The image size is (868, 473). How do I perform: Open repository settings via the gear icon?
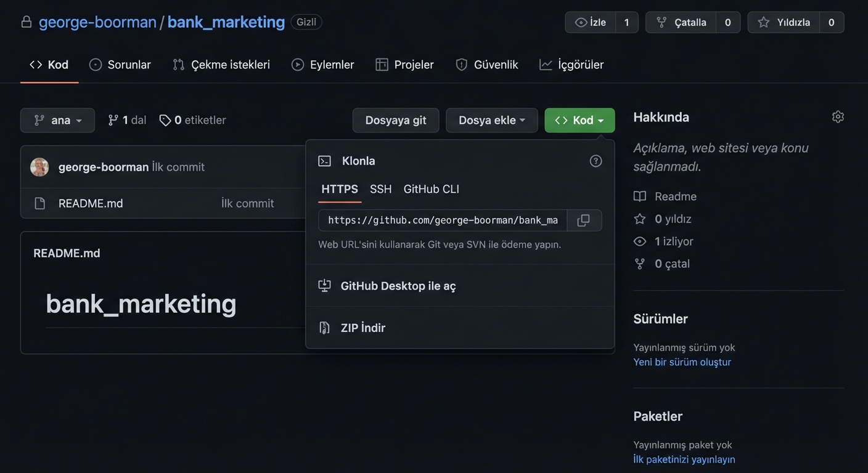click(x=837, y=116)
